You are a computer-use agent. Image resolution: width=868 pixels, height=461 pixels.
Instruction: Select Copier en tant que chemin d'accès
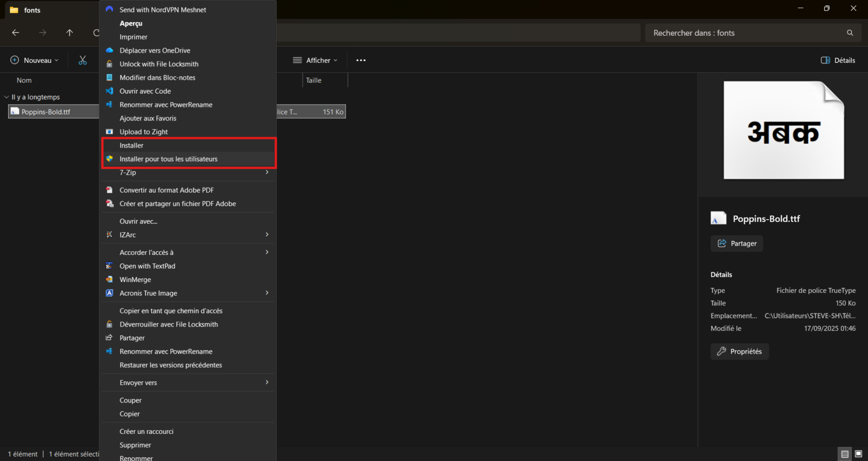[188, 311]
